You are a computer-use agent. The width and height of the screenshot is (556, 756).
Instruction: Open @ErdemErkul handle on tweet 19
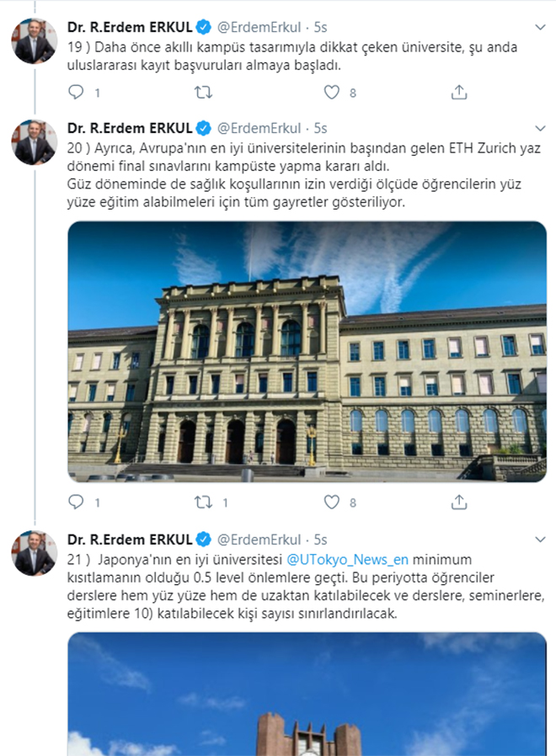(x=259, y=27)
